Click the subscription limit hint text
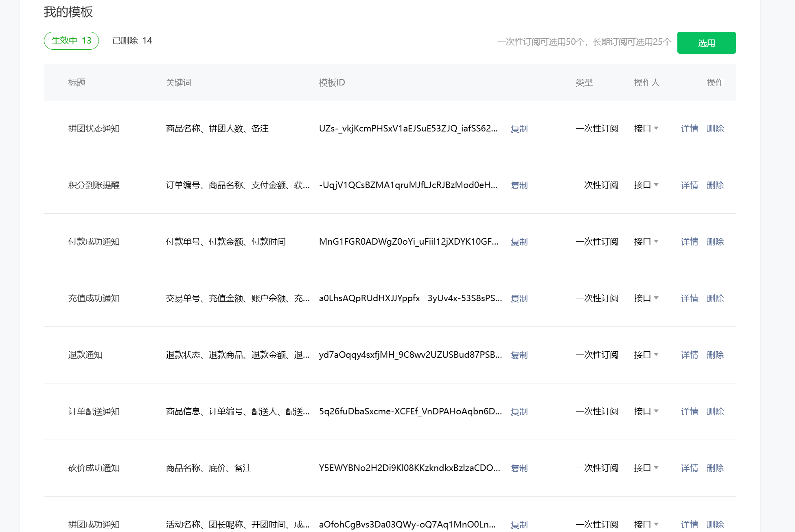795x532 pixels. 584,42
